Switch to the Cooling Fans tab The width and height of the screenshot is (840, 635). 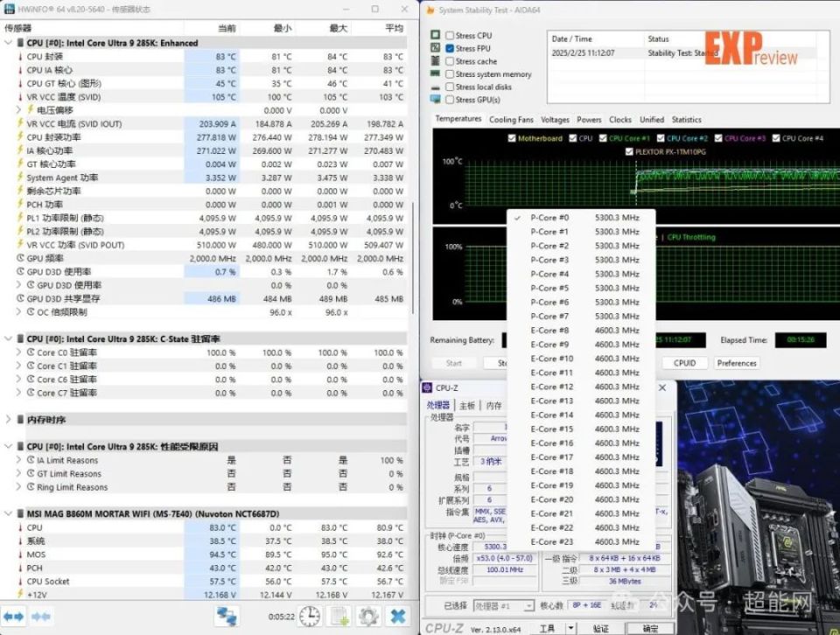tap(511, 120)
